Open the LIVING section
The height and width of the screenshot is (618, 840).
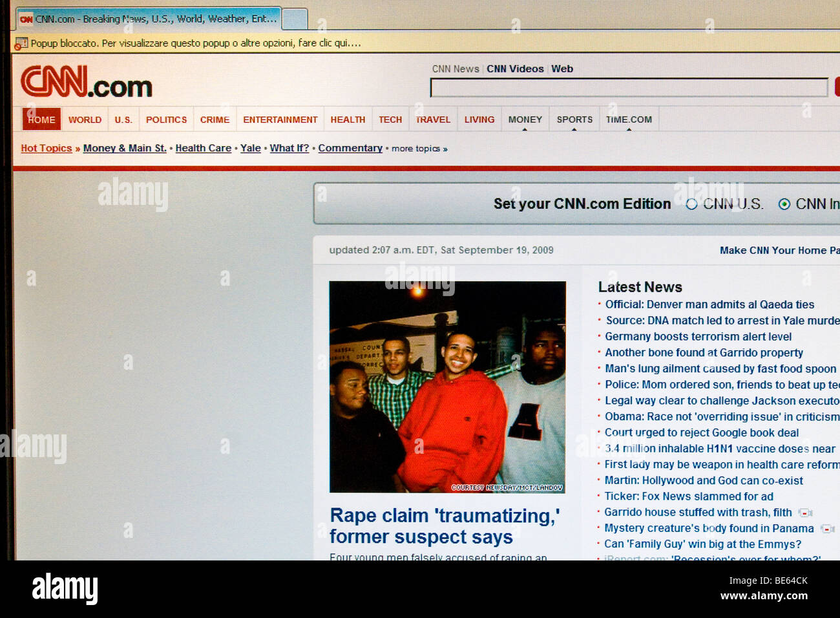(x=479, y=120)
